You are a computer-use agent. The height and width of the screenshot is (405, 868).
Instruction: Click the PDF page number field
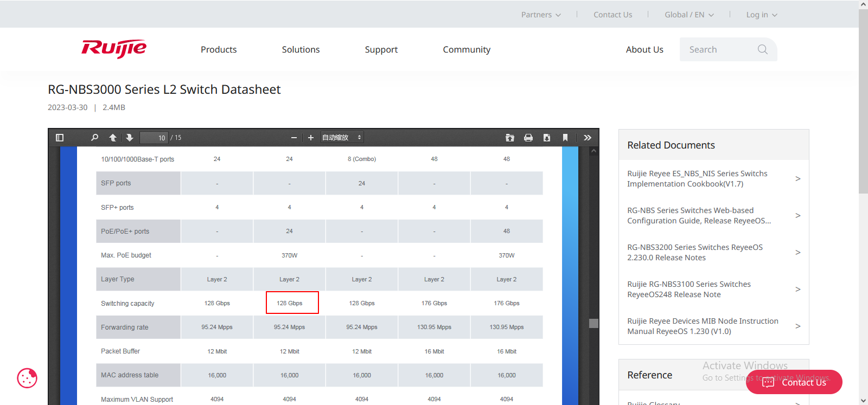pos(154,138)
